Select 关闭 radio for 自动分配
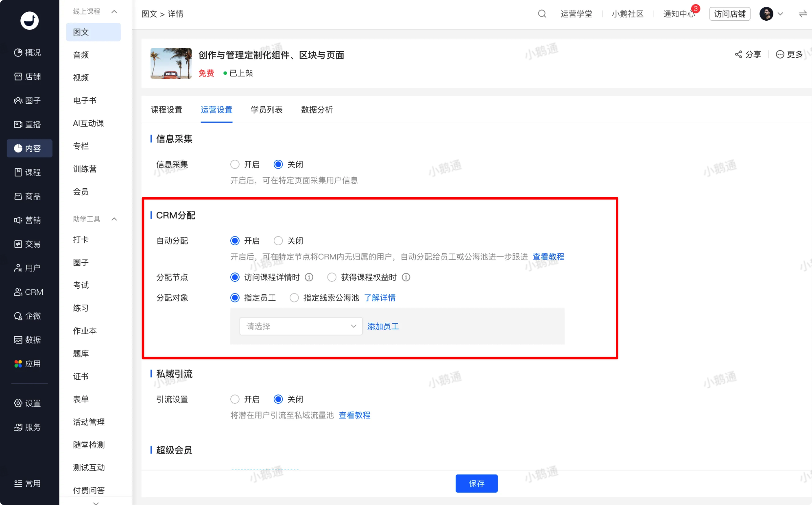Viewport: 812px width, 505px height. 278,241
